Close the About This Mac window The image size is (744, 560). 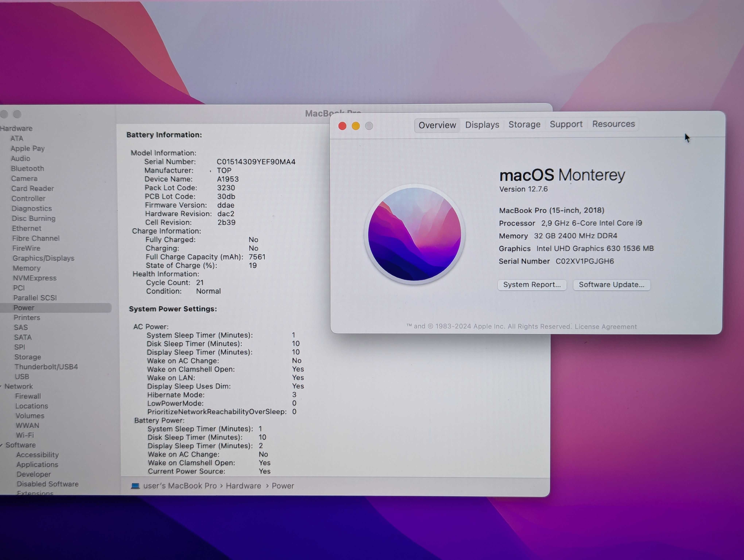(342, 126)
